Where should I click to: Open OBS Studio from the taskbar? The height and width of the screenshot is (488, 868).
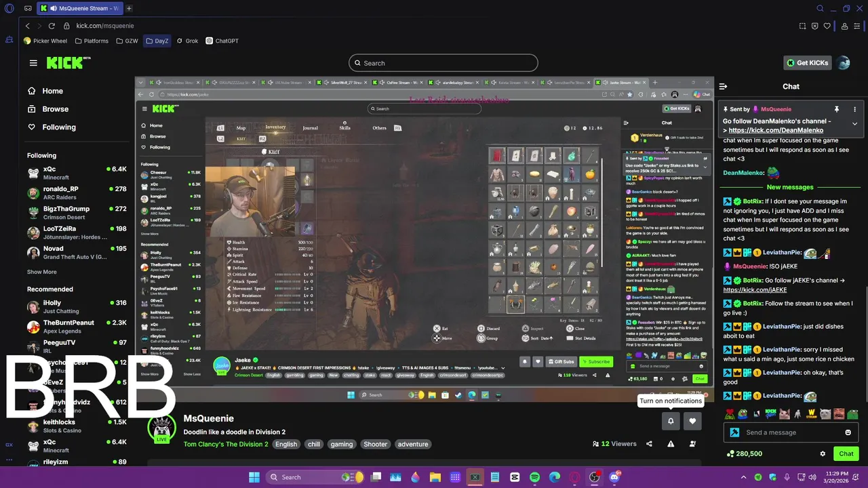click(x=595, y=477)
